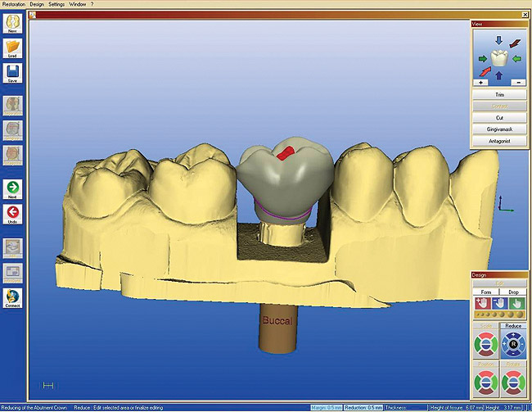The width and height of the screenshot is (532, 412).
Task: Toggle the Trim view option
Action: pos(499,95)
